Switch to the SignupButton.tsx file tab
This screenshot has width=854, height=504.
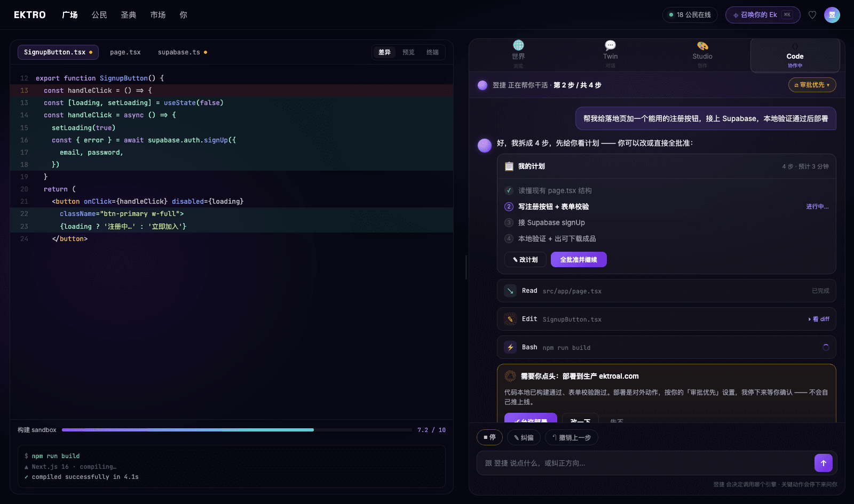[x=58, y=52]
